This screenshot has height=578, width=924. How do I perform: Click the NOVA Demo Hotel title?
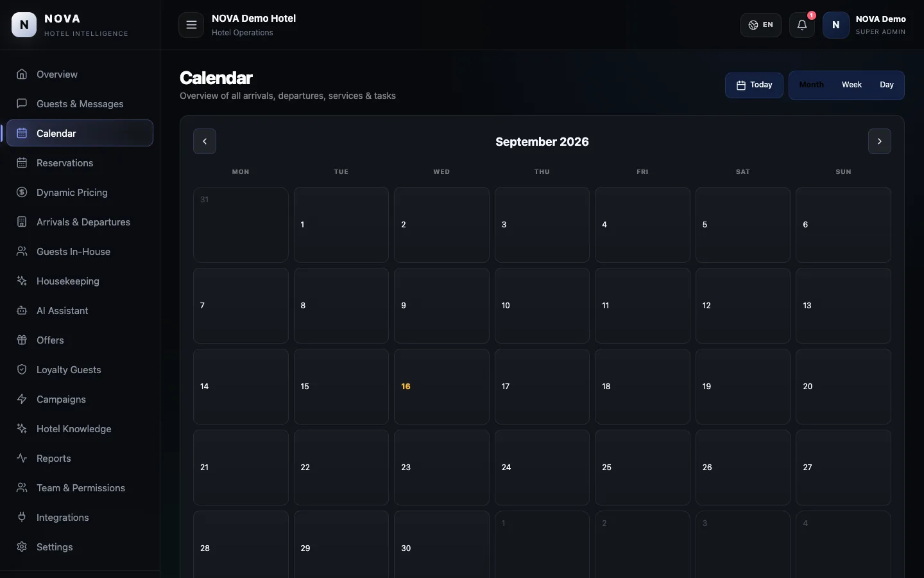coord(253,19)
